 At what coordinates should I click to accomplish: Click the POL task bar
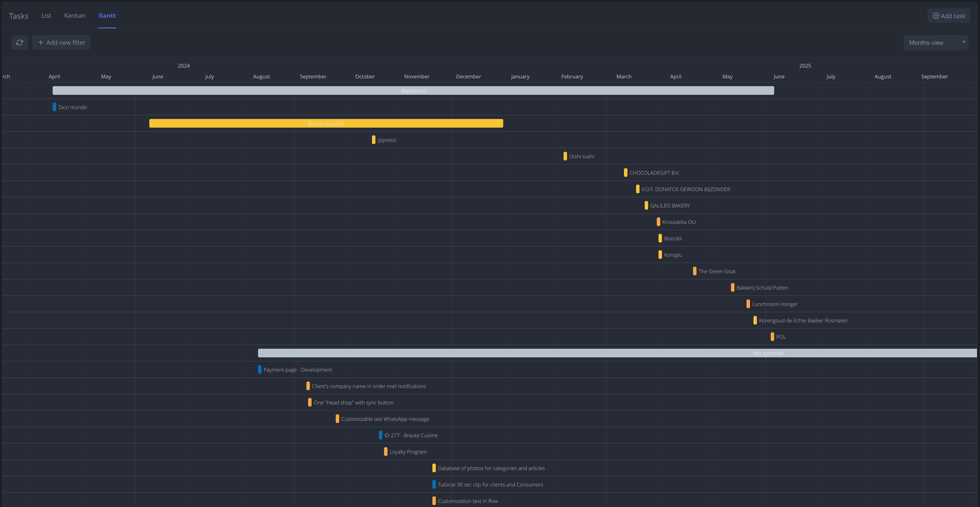pos(773,337)
